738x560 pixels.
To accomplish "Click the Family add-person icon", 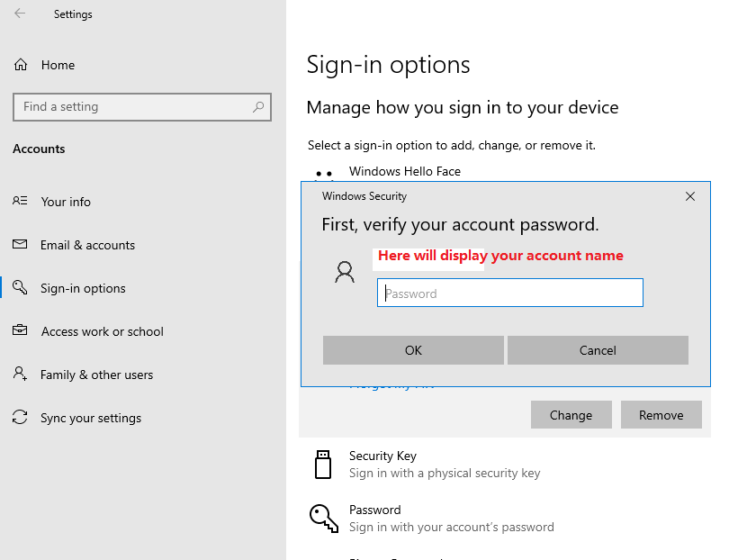I will click(x=20, y=374).
